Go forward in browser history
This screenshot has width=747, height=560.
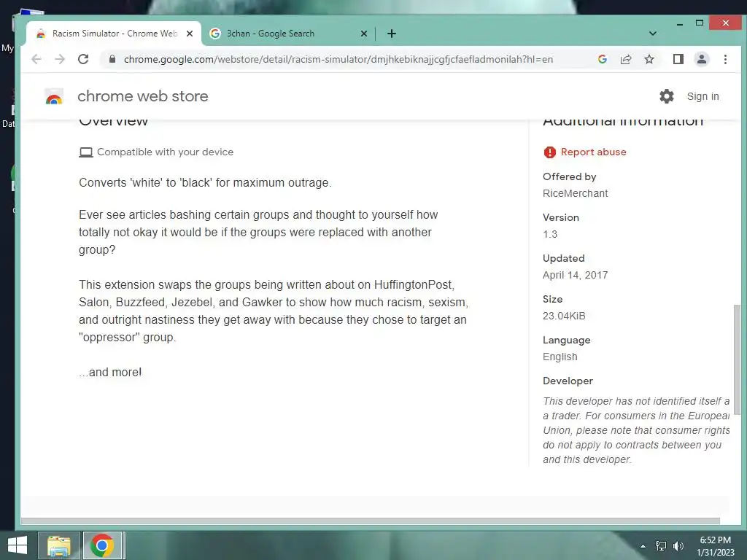tap(60, 59)
